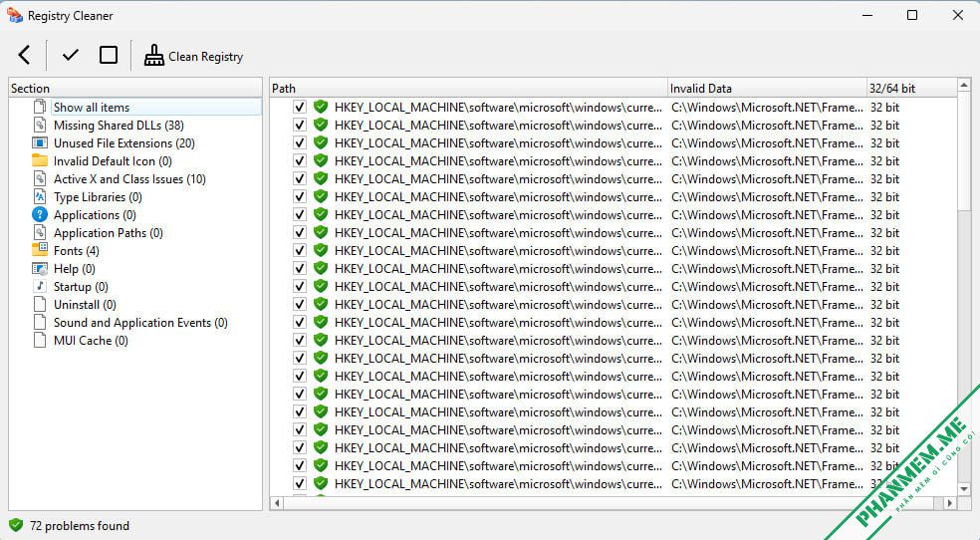Click the Section column header
This screenshot has width=980, height=540.
point(135,88)
